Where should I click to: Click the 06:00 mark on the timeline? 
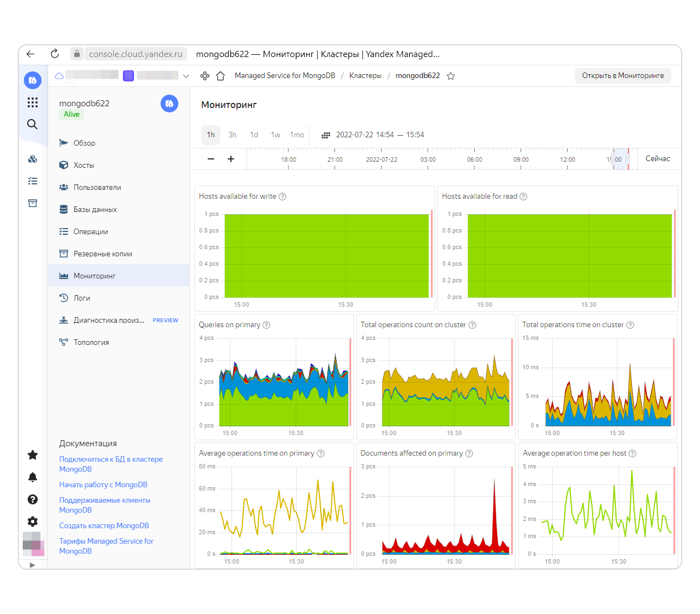475,159
